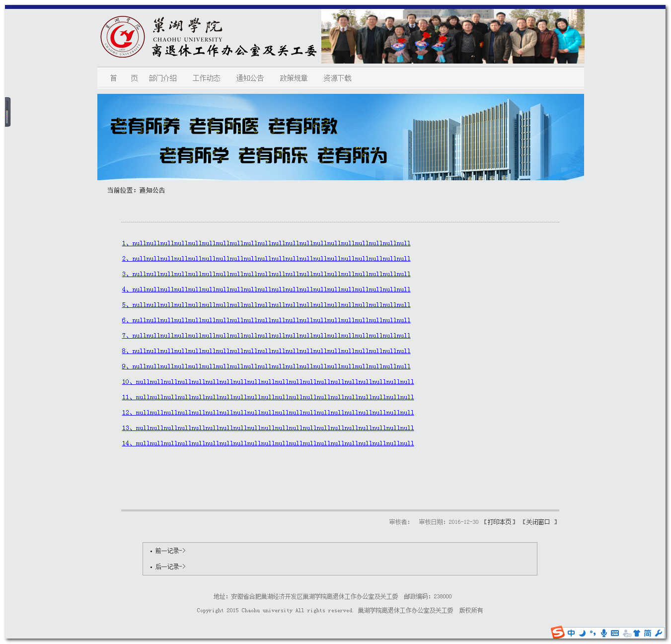Viewport: 671px width, 644px height.
Task: Open link number 11 in the list
Action: [x=268, y=397]
